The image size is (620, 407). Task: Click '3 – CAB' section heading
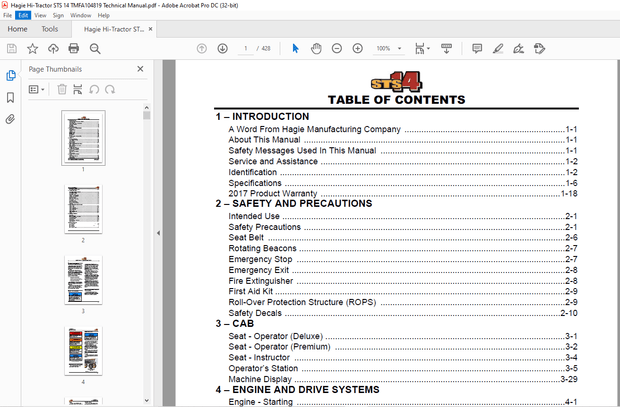[234, 324]
